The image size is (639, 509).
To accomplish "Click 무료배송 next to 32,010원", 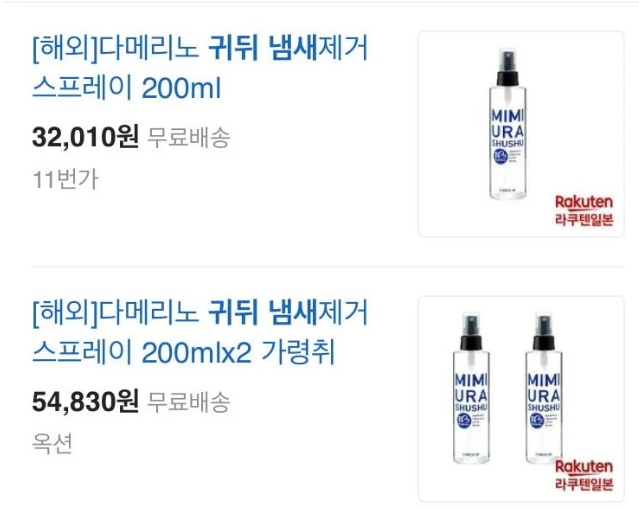I will tap(188, 137).
